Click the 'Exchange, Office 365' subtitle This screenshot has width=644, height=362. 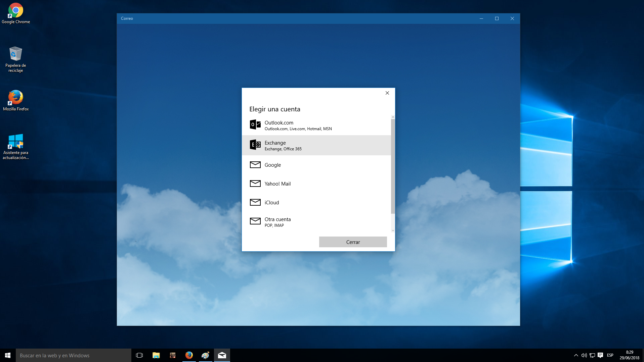pyautogui.click(x=283, y=149)
